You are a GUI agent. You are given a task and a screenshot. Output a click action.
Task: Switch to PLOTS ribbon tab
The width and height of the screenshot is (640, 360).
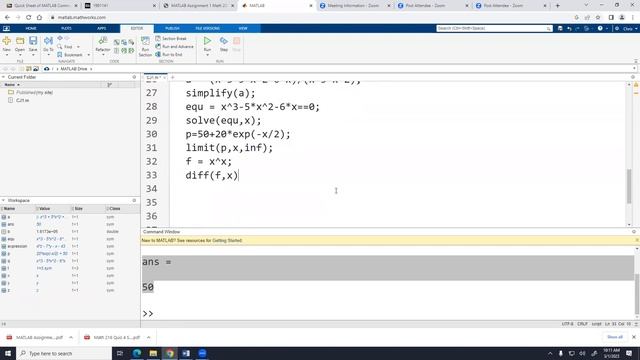tap(66, 28)
